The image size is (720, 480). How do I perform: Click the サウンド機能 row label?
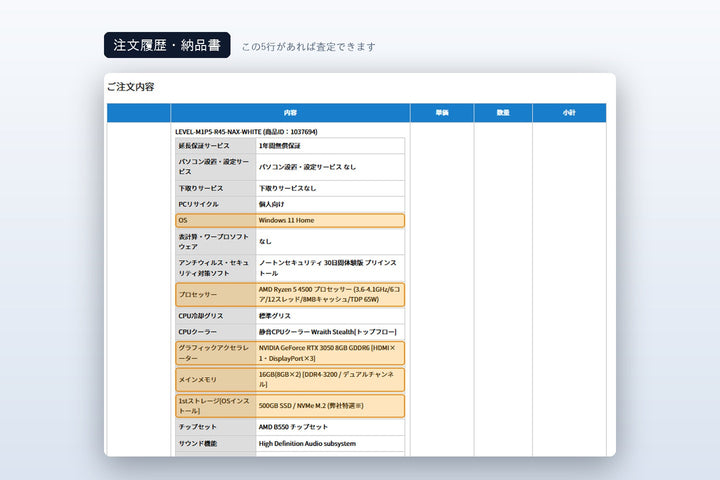coord(197,444)
